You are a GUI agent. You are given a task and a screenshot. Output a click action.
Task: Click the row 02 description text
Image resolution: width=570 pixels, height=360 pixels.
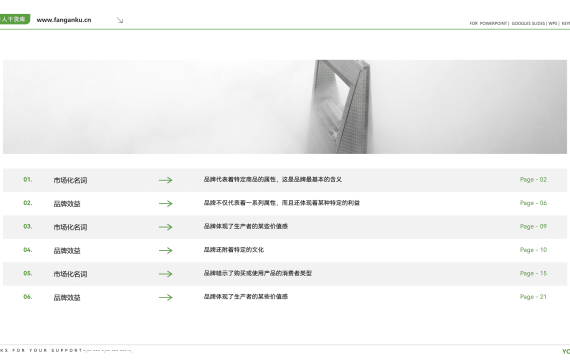click(282, 203)
